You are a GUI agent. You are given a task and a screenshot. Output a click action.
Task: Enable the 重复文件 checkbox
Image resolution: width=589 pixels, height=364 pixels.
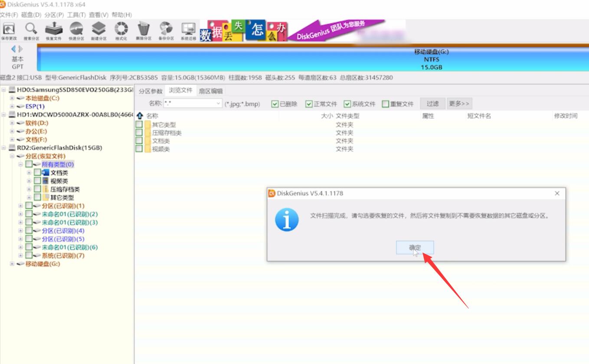tap(385, 104)
